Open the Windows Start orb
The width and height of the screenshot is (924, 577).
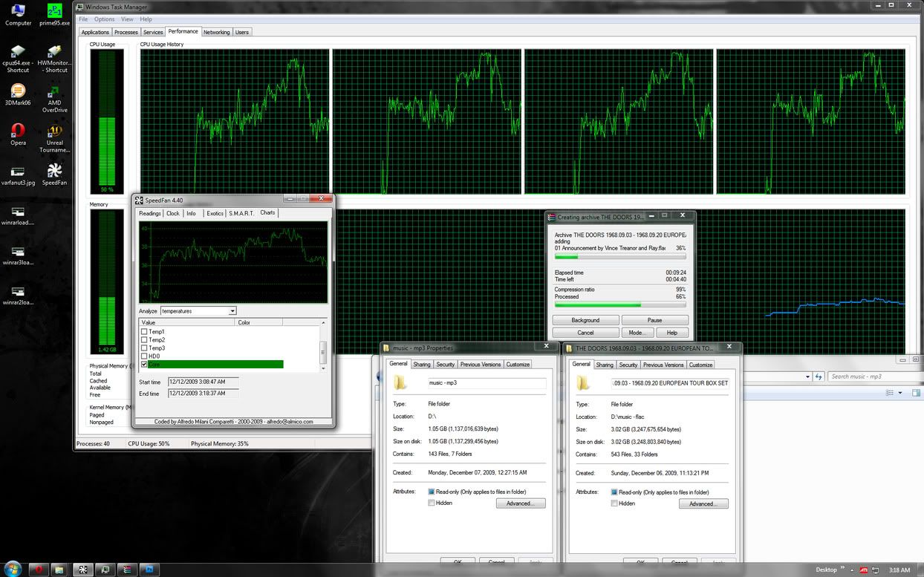(13, 570)
